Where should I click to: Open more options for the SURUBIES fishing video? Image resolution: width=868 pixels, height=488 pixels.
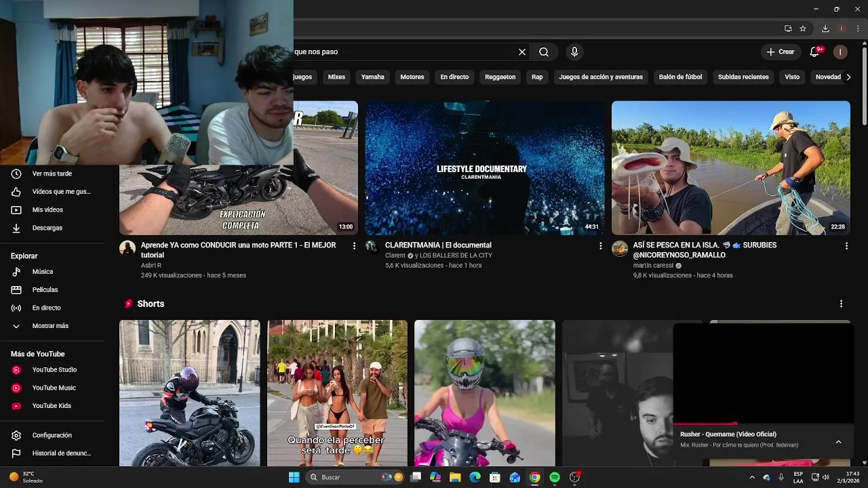(846, 246)
